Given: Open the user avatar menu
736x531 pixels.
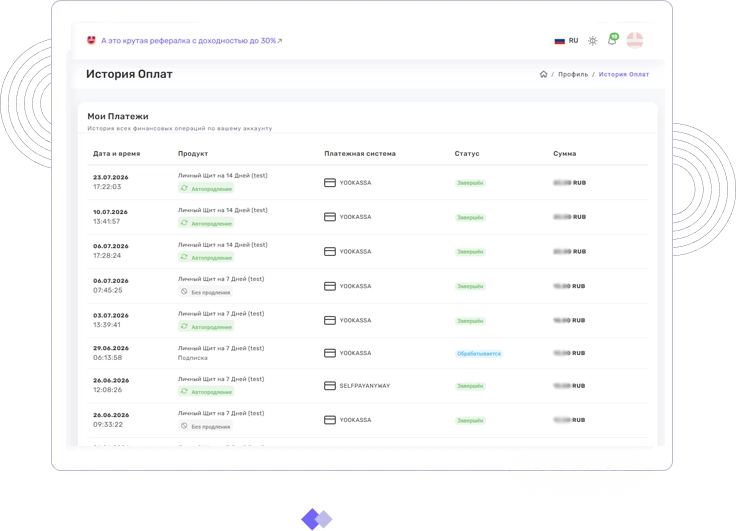Looking at the screenshot, I should [635, 40].
